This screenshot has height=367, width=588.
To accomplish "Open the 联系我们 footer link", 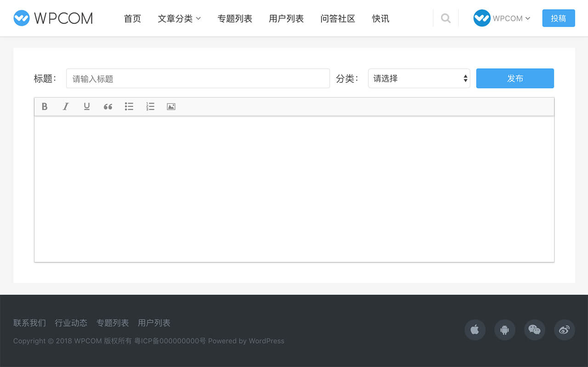I will point(30,323).
